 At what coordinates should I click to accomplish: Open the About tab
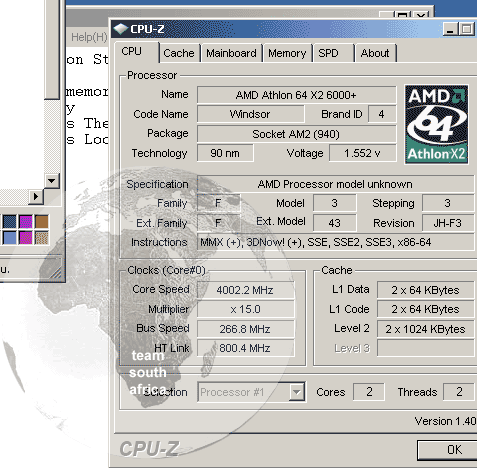coord(375,53)
